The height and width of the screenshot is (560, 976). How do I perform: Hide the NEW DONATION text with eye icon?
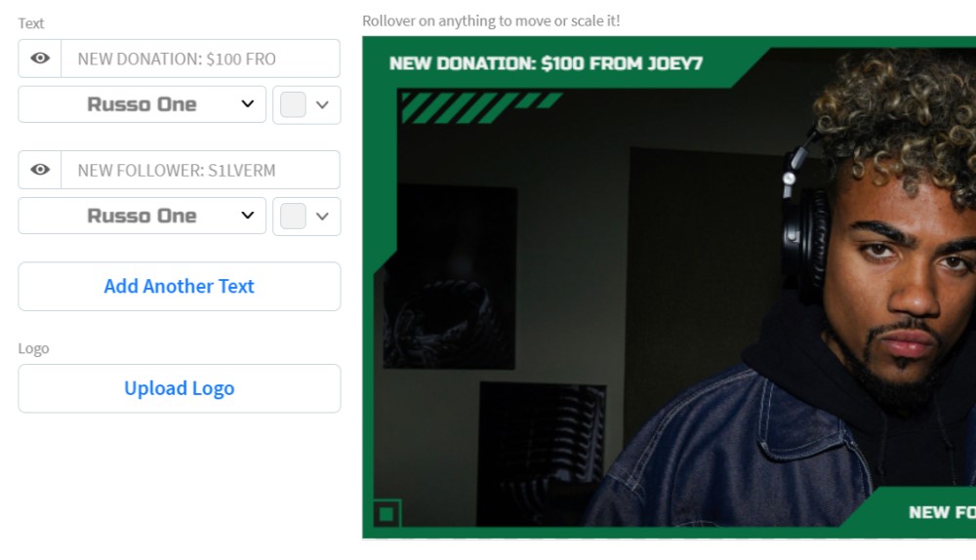(40, 59)
